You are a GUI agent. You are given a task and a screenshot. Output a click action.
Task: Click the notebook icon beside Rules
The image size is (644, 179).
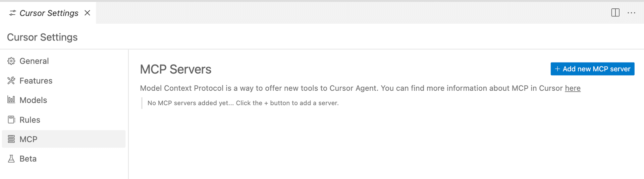tap(11, 119)
